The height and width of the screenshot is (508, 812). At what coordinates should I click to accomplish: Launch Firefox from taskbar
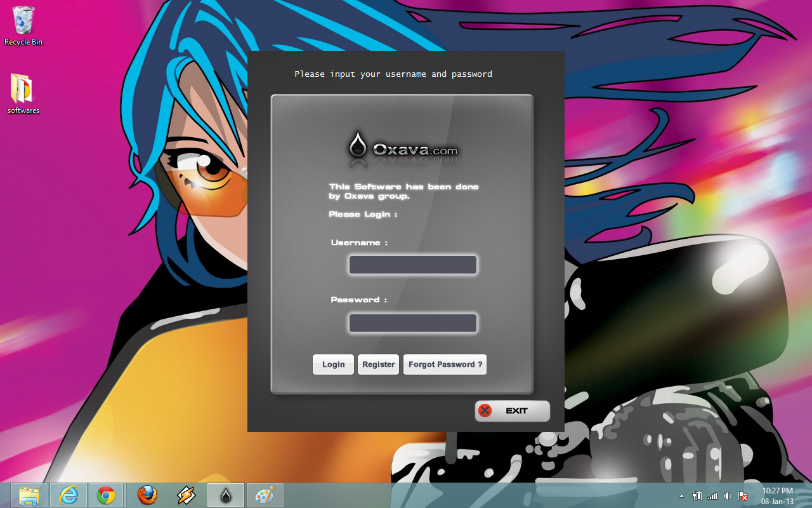[x=148, y=495]
